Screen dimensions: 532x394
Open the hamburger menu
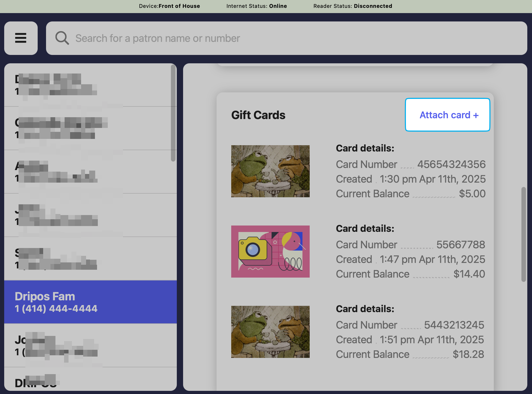(21, 38)
